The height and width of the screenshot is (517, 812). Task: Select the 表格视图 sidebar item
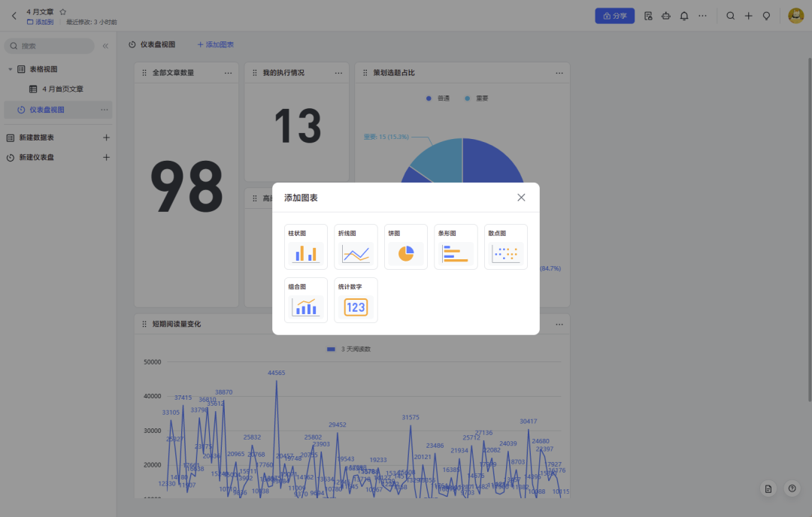44,69
